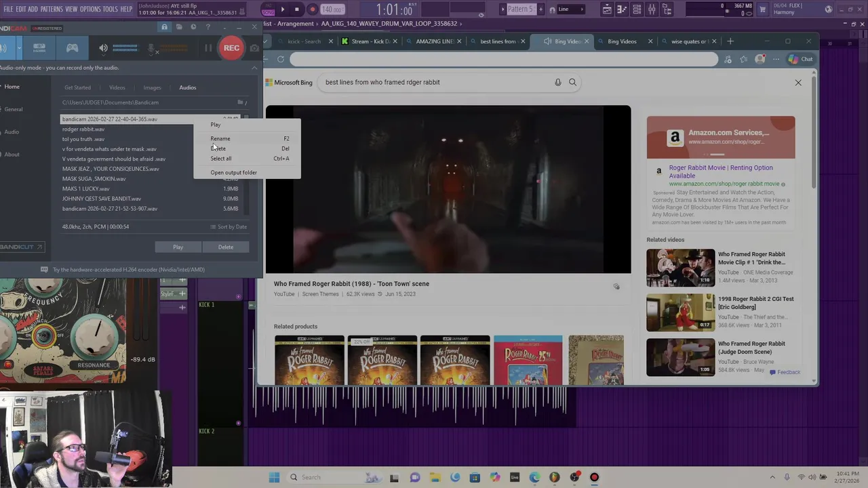Open new browser tab plus button

tap(730, 41)
